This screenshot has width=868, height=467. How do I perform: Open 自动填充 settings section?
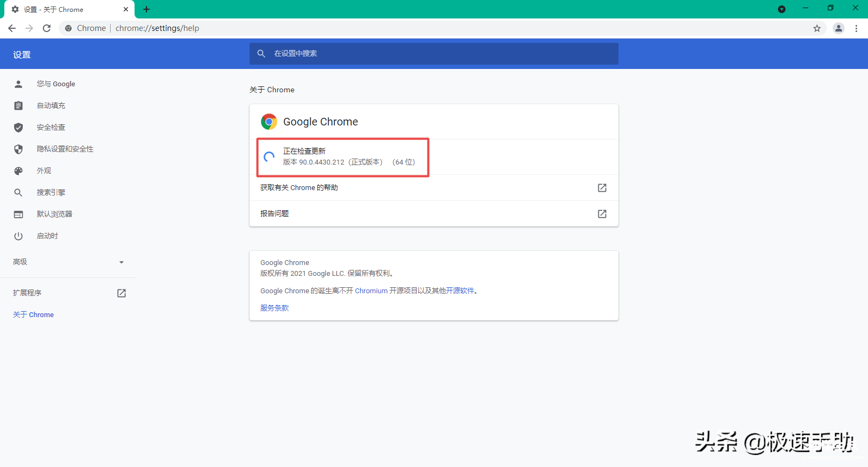(x=51, y=106)
